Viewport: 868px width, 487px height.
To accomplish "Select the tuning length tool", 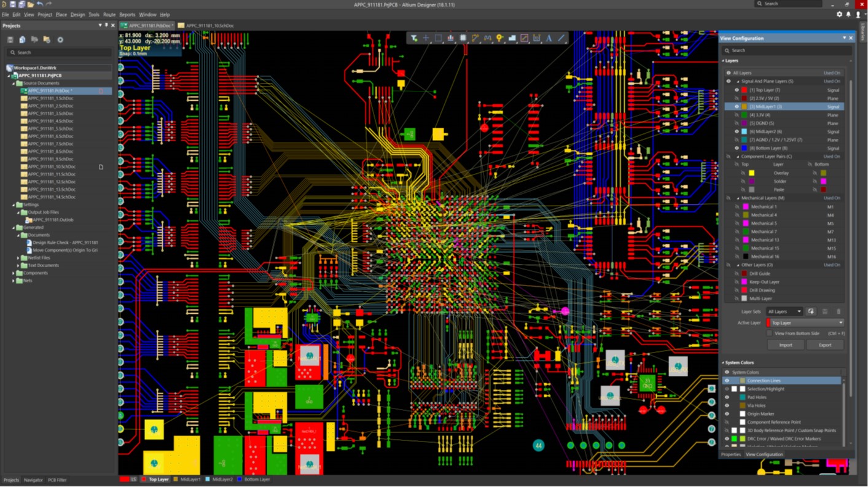I will tap(488, 38).
